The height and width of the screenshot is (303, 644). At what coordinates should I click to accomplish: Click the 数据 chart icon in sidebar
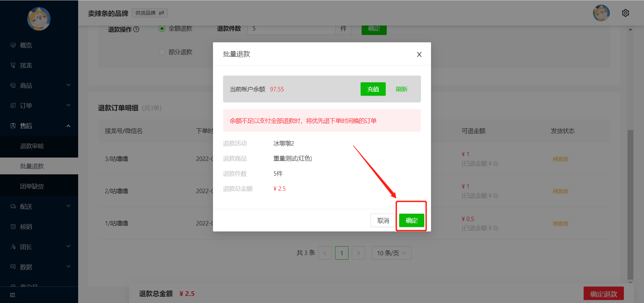[x=13, y=267]
